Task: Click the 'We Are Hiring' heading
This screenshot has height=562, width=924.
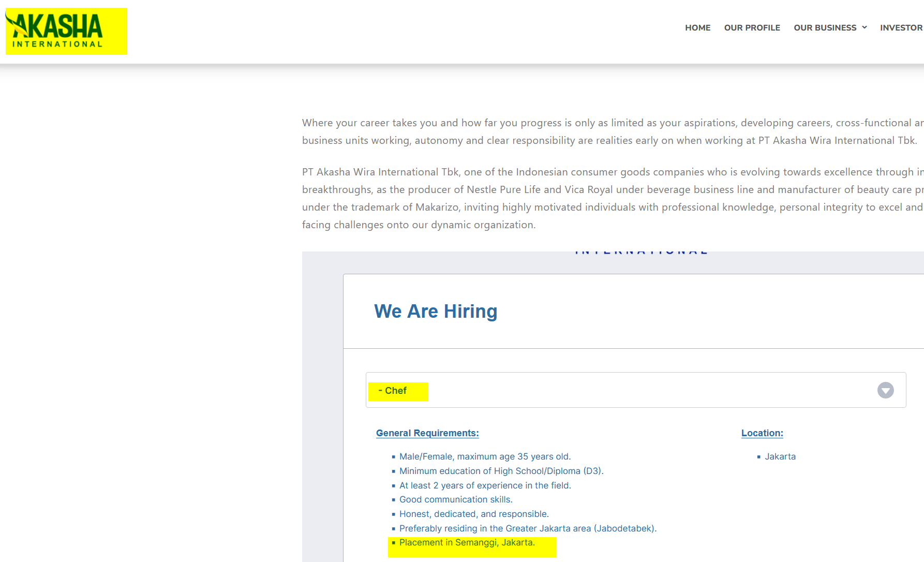Action: (436, 312)
